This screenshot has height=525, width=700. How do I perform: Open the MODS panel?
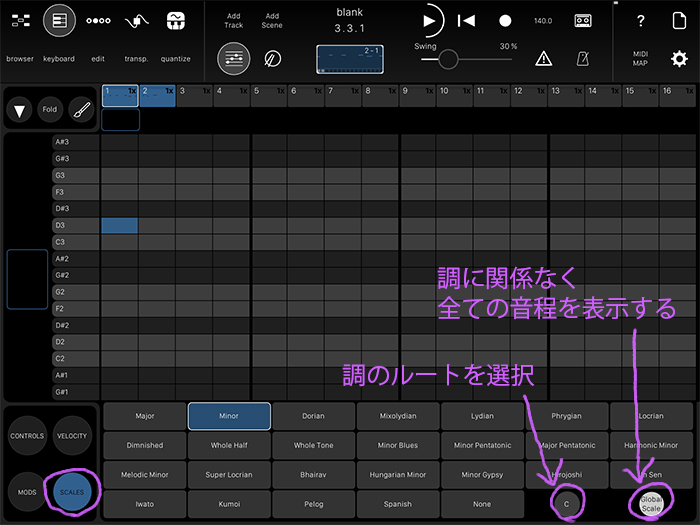[27, 492]
